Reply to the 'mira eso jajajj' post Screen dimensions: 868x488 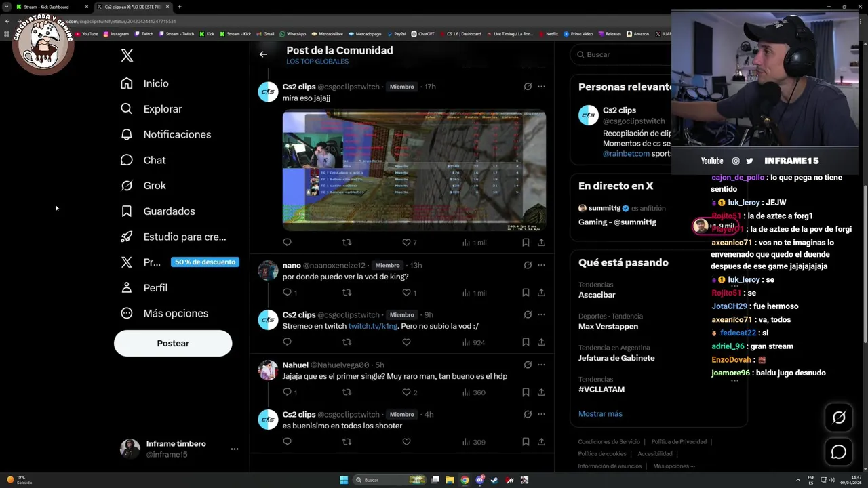pyautogui.click(x=287, y=242)
